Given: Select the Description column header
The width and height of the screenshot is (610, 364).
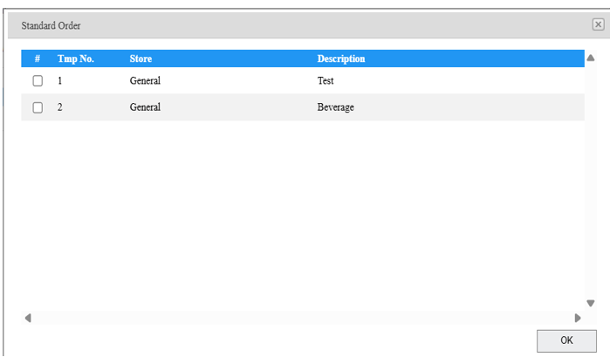Looking at the screenshot, I should pos(340,58).
